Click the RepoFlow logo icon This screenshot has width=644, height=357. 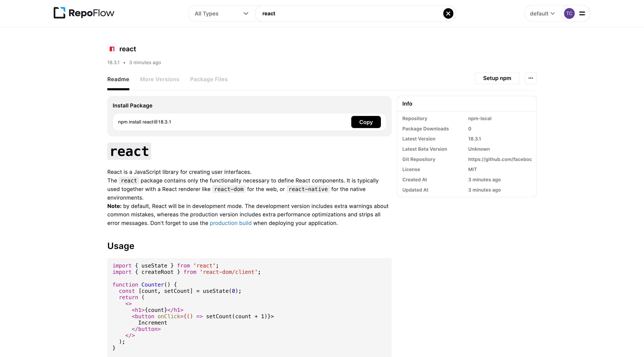click(x=59, y=13)
